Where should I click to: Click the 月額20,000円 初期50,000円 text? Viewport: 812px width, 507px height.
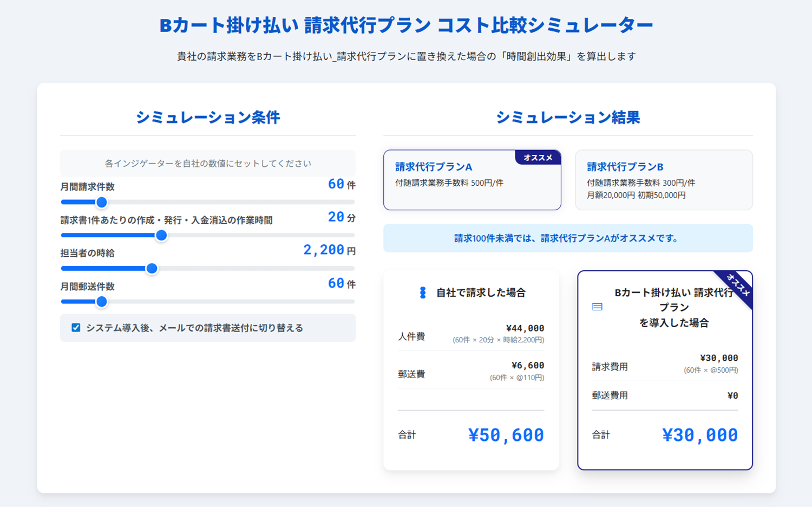coord(636,195)
